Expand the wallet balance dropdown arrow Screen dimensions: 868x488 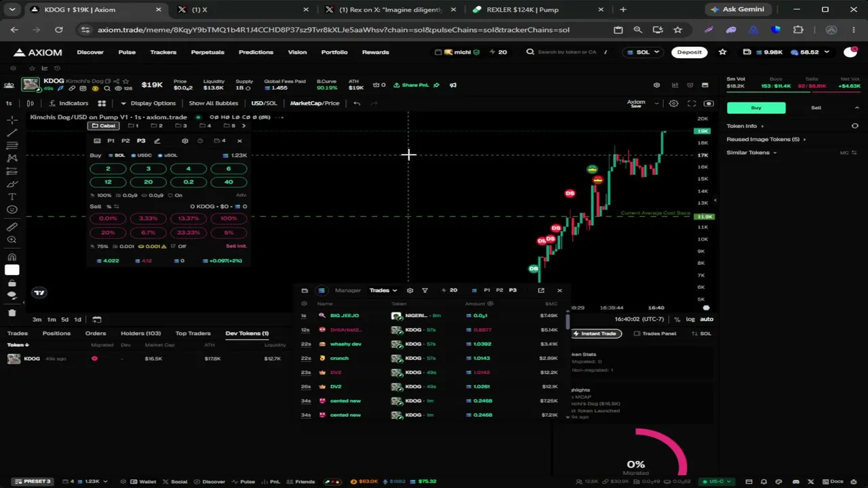coord(826,52)
